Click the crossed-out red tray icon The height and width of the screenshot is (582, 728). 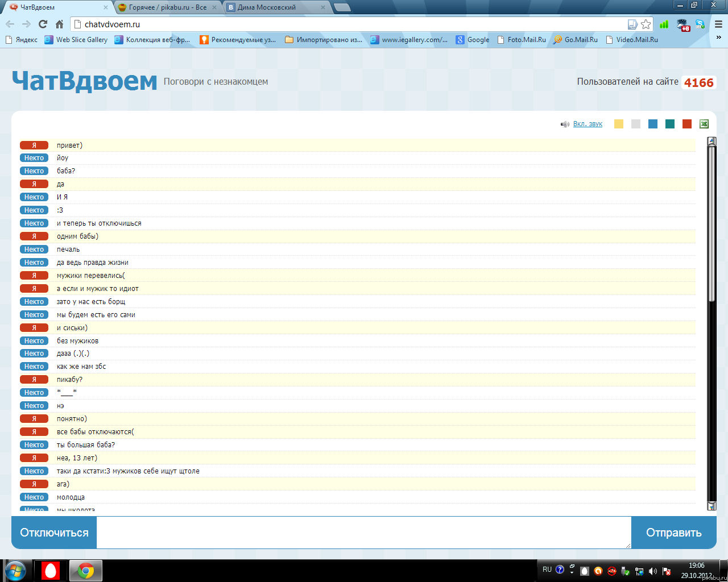coord(612,571)
